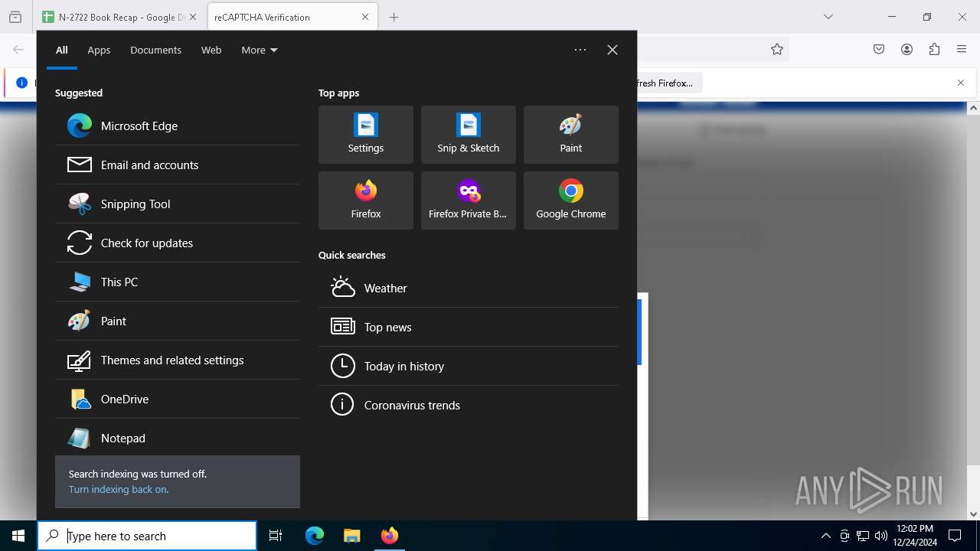
Task: Switch to Firefox on the taskbar
Action: (x=389, y=536)
